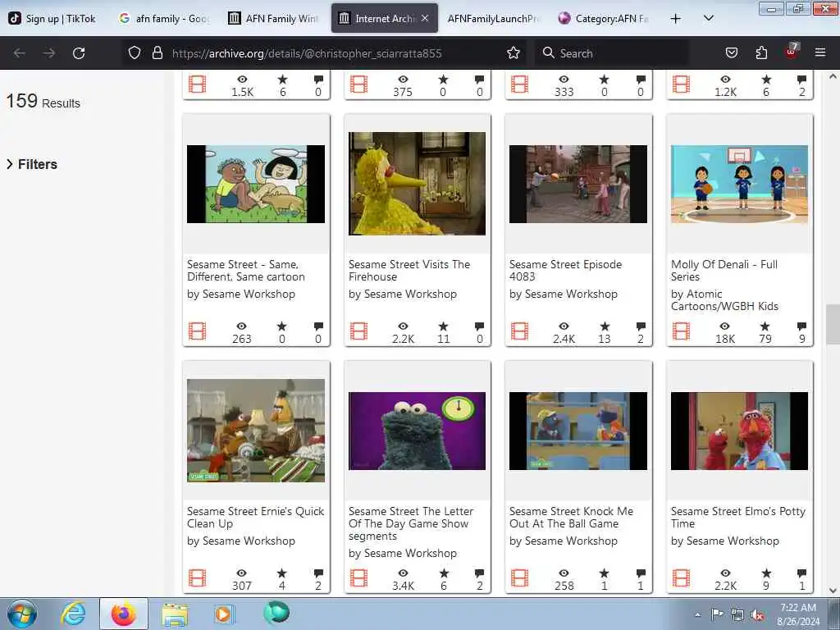The height and width of the screenshot is (630, 840).
Task: Open Windows Start menu
Action: [22, 614]
